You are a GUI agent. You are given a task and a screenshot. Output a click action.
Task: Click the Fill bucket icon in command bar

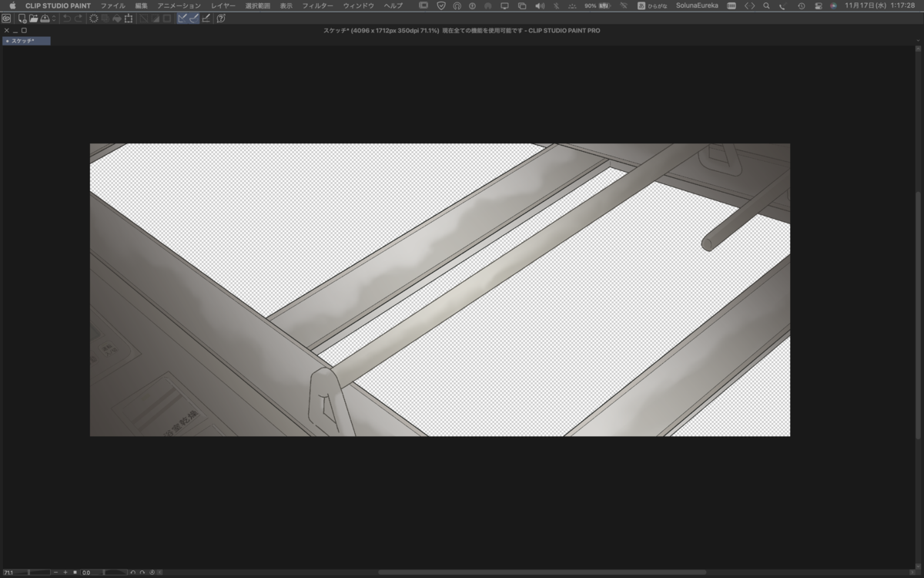pyautogui.click(x=117, y=18)
